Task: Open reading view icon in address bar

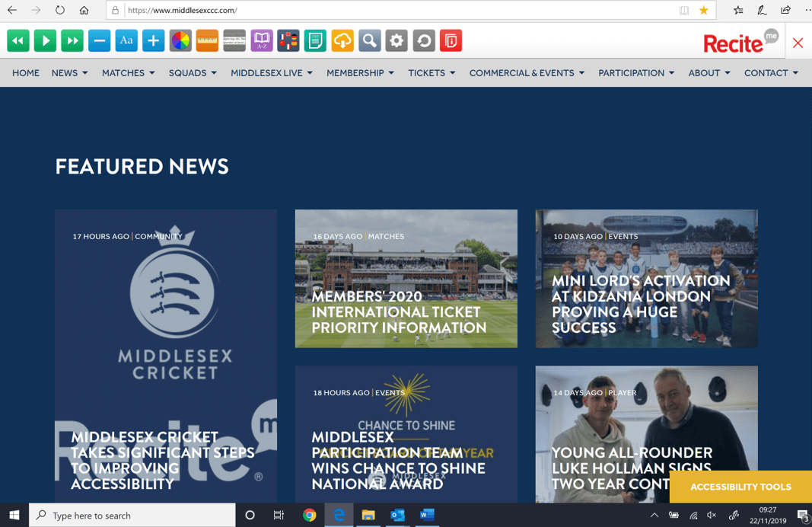Action: pos(684,11)
